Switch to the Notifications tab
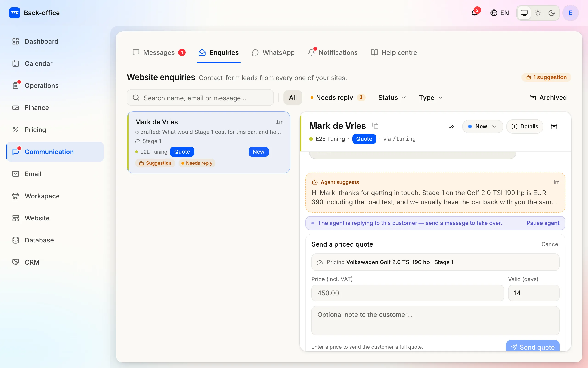The width and height of the screenshot is (588, 368). click(x=333, y=52)
